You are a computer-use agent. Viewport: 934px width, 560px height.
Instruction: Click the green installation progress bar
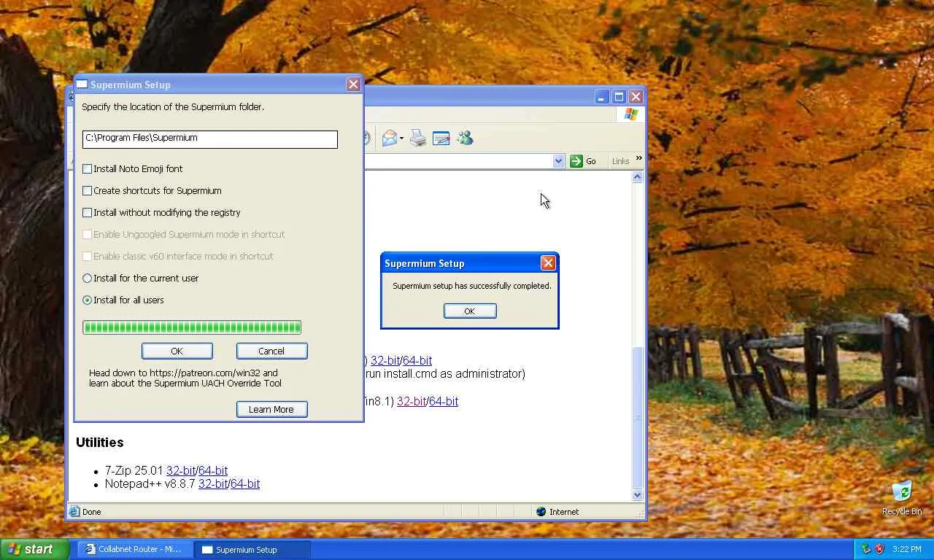tap(192, 327)
